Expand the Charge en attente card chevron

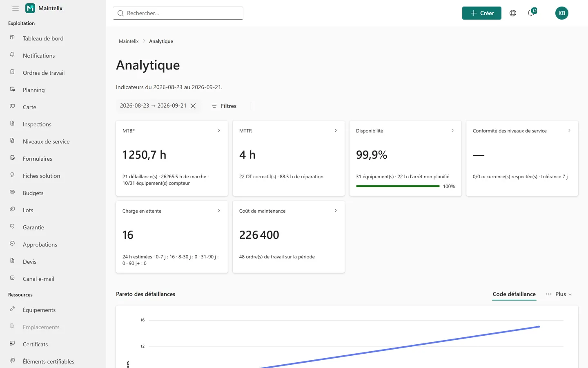coord(219,211)
